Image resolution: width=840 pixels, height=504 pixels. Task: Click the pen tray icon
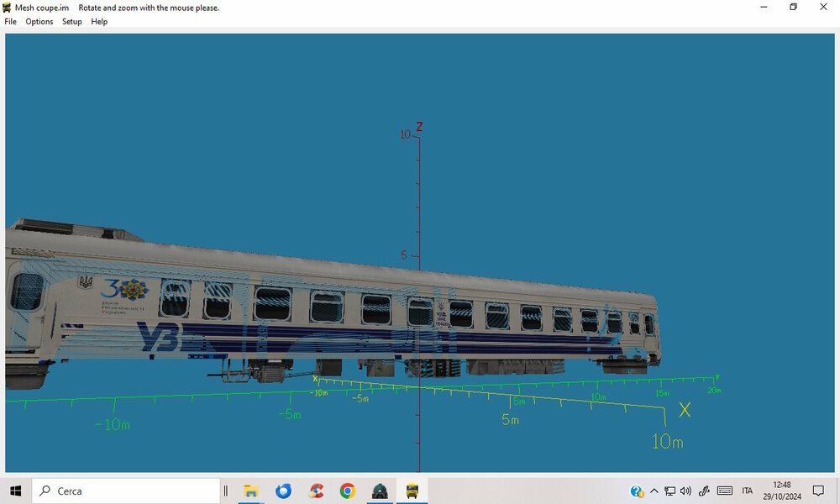pos(704,491)
